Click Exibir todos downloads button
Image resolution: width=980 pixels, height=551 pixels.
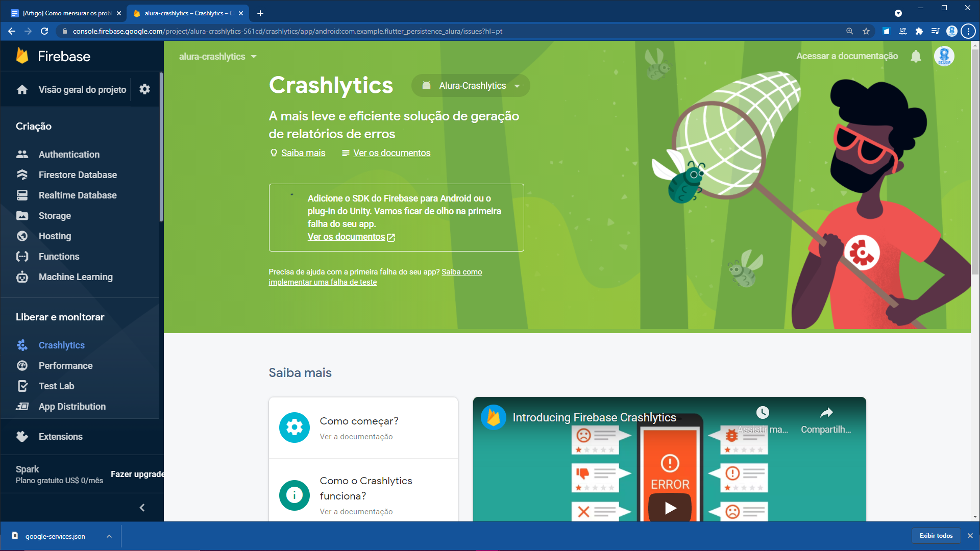point(936,536)
